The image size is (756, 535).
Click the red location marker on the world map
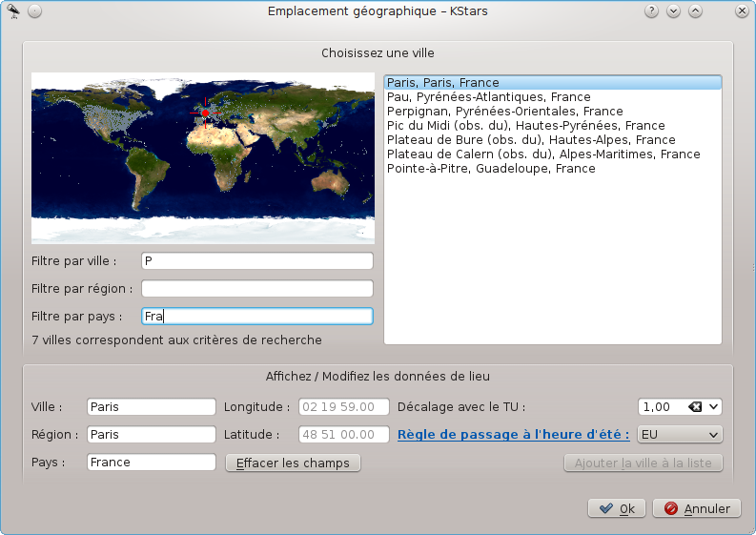tap(205, 113)
